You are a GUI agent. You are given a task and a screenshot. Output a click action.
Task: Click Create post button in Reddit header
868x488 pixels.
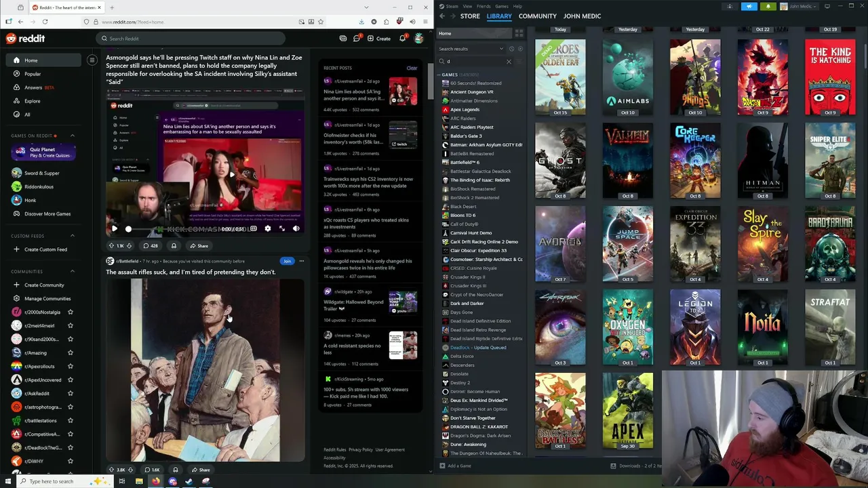pos(379,39)
